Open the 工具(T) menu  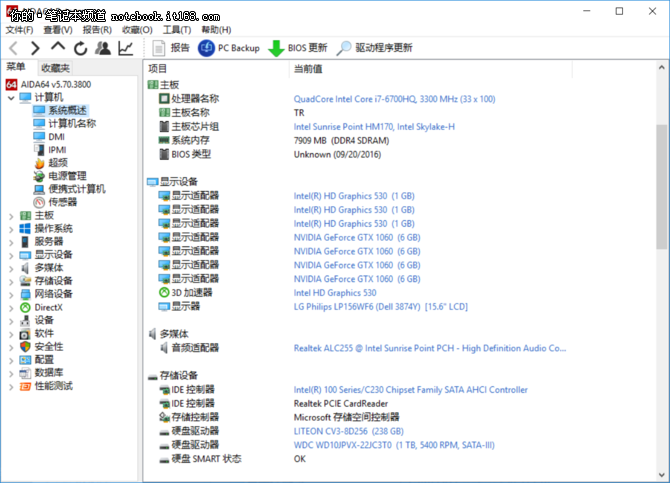pos(177,29)
